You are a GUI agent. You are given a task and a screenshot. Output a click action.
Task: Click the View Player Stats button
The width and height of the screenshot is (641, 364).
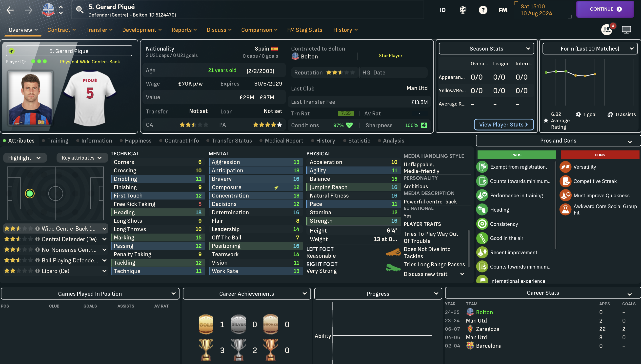(x=503, y=125)
